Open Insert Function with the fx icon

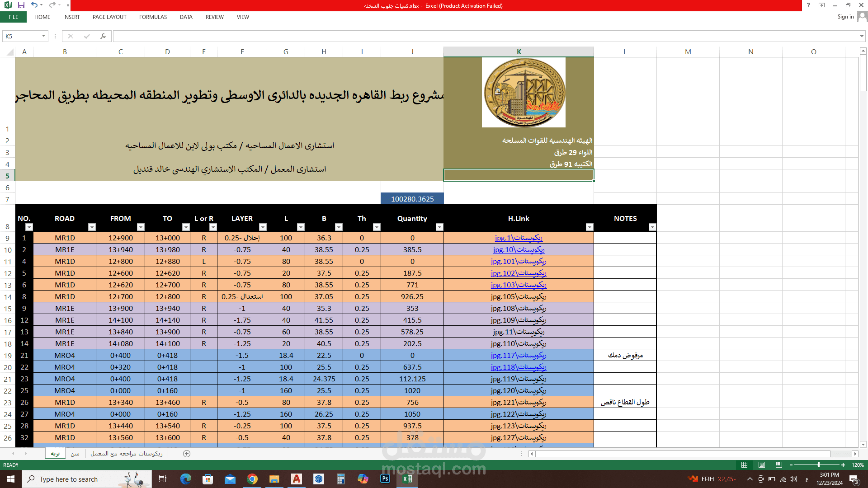click(x=103, y=36)
